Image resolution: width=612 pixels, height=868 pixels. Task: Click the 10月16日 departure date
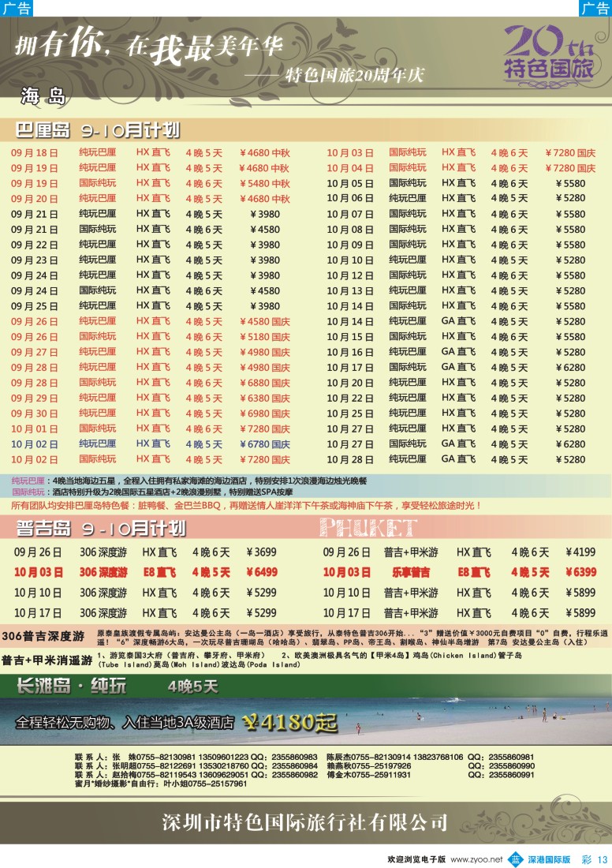click(x=349, y=352)
